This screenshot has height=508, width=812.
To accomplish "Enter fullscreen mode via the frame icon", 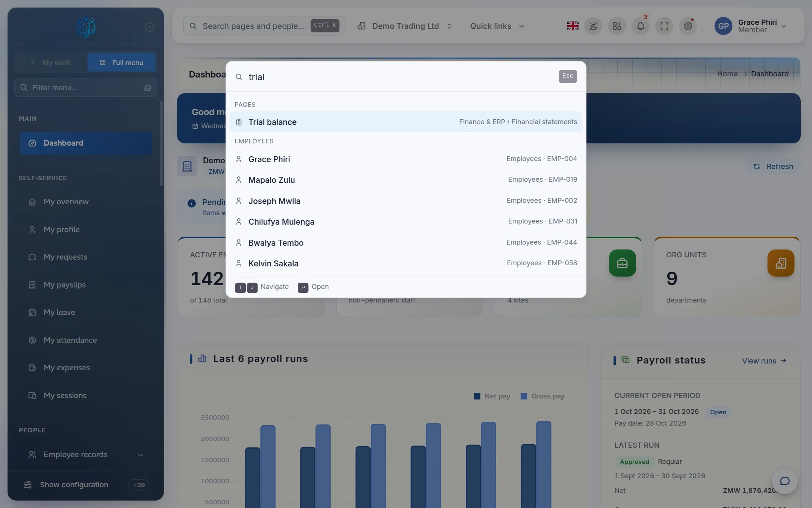I will pos(664,26).
